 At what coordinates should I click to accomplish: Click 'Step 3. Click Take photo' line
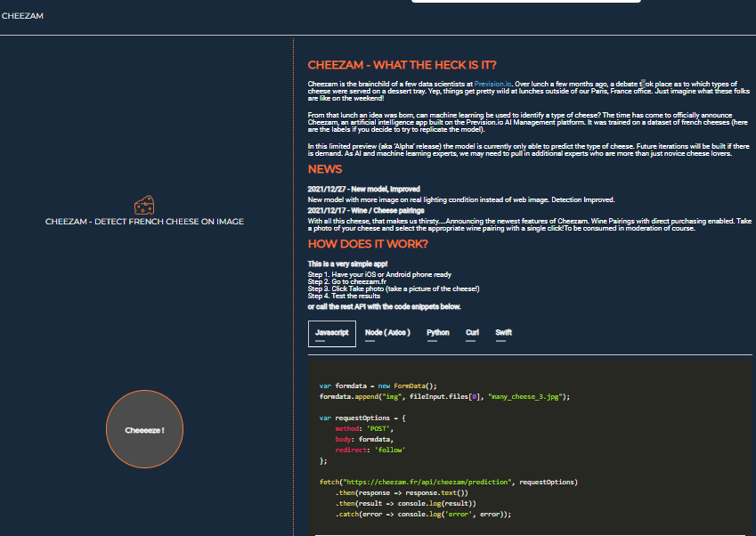[394, 288]
